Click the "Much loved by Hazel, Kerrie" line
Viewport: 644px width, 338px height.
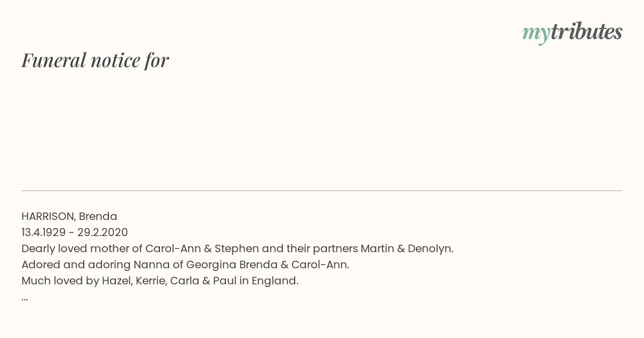(160, 281)
